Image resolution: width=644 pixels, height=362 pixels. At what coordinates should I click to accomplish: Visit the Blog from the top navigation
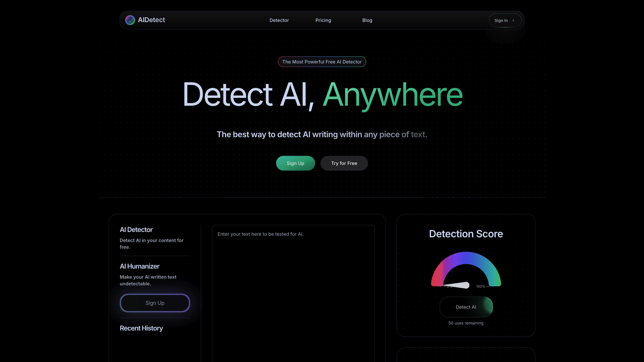click(x=367, y=20)
